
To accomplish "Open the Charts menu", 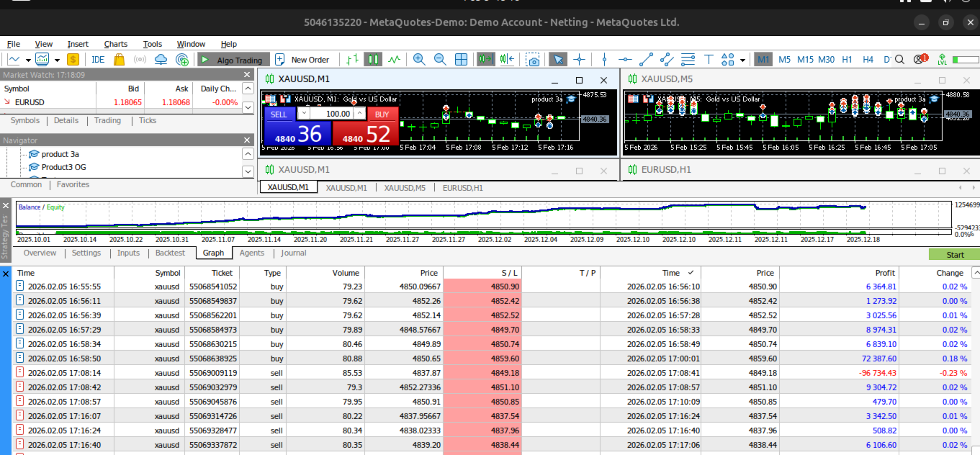I will tap(115, 44).
